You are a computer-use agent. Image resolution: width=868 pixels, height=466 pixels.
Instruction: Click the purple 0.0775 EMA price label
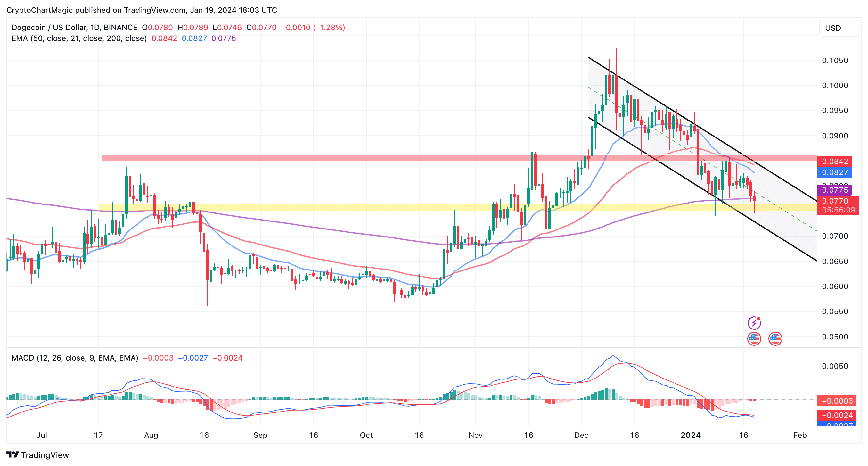[x=834, y=190]
